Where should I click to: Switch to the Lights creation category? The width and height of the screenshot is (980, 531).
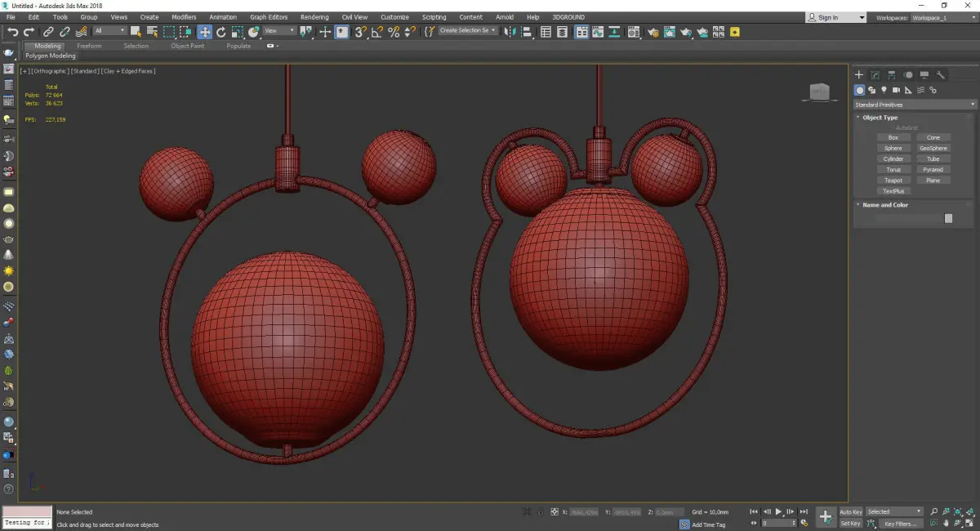[x=884, y=90]
